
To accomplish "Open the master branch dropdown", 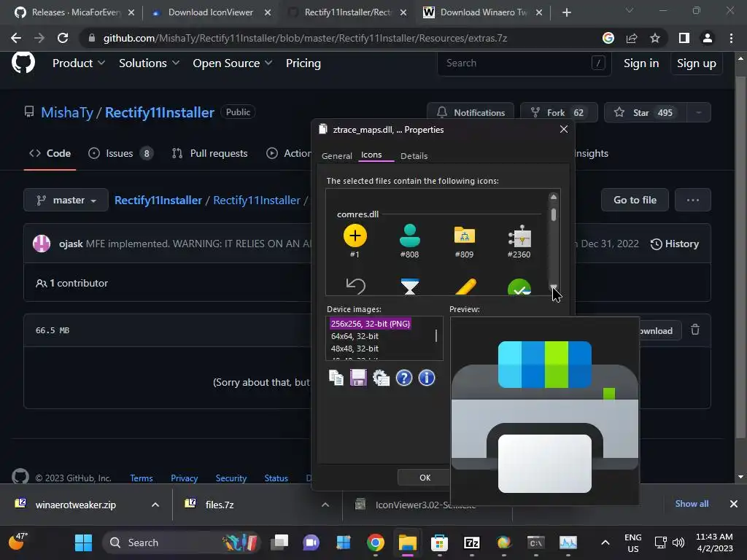I will (66, 200).
